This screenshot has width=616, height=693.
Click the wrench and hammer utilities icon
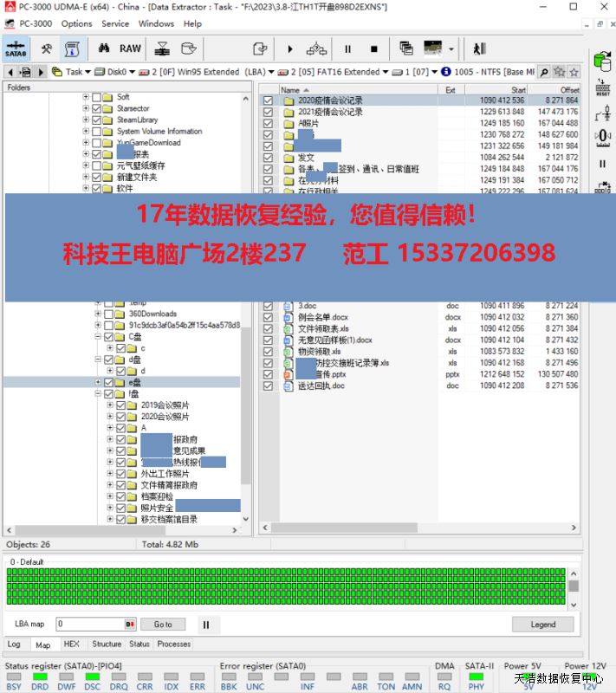47,49
